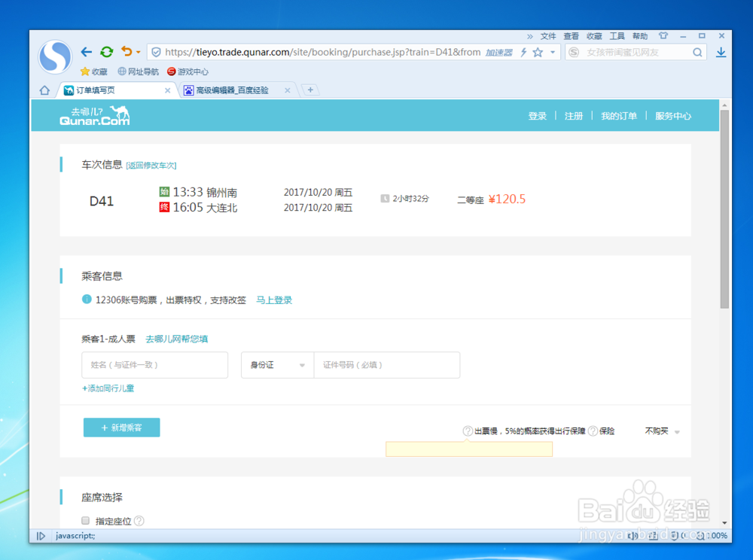The width and height of the screenshot is (753, 560).
Task: Open 服务中心 service center link
Action: point(673,116)
